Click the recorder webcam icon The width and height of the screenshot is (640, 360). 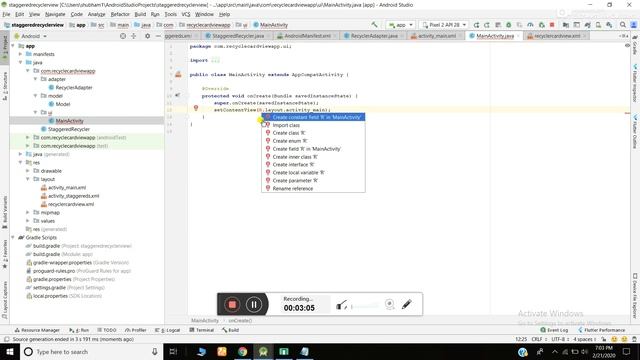tap(389, 304)
